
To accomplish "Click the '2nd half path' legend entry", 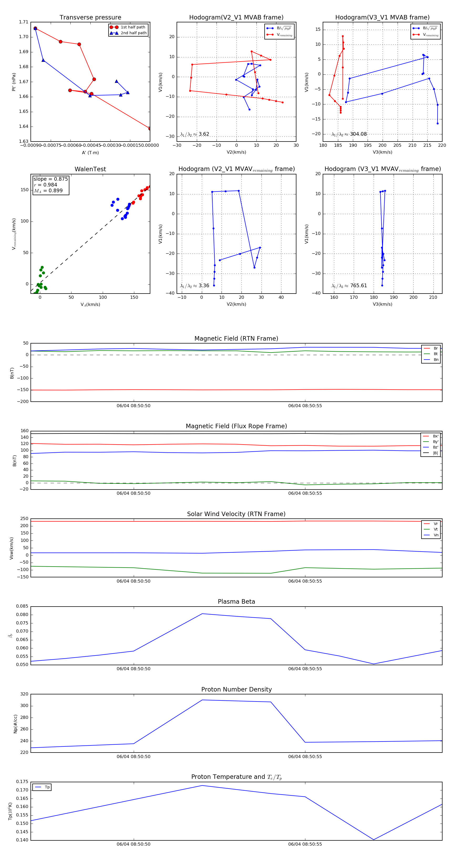I will [x=128, y=33].
